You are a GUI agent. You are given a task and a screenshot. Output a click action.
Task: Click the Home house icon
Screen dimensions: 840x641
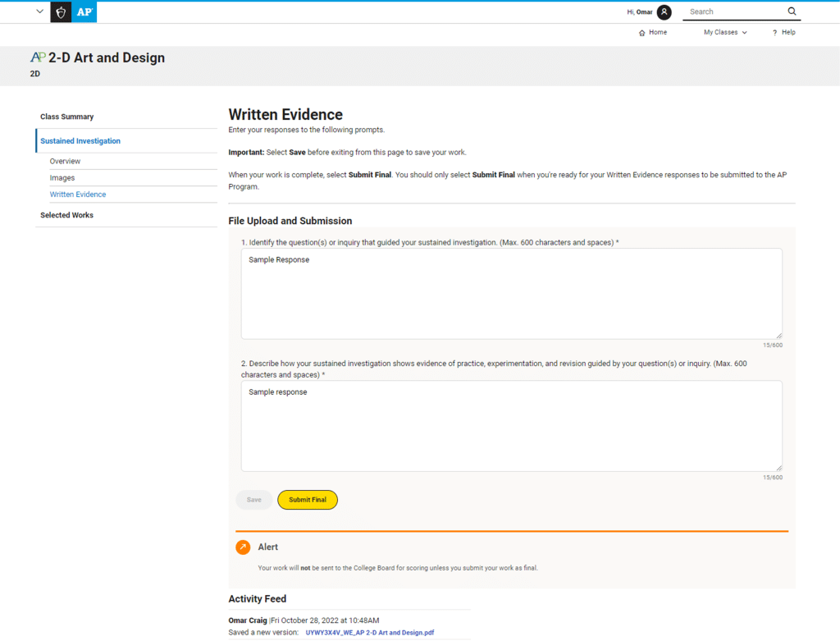(x=641, y=33)
